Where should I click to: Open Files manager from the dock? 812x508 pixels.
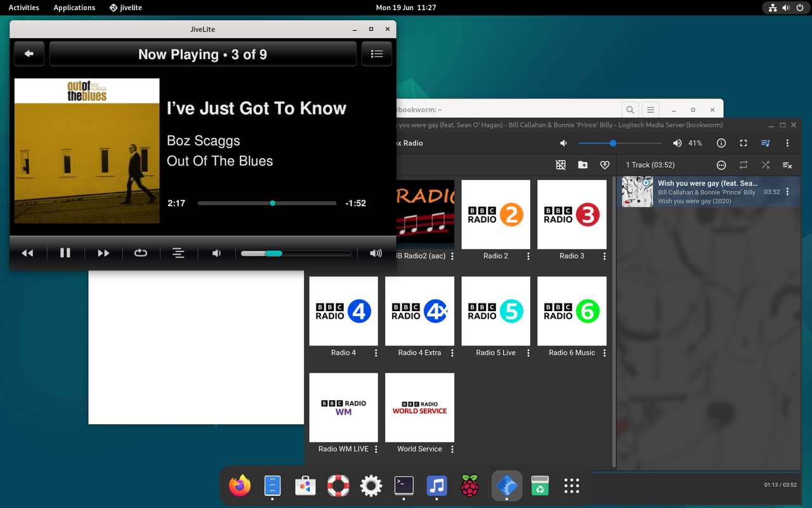pyautogui.click(x=272, y=486)
